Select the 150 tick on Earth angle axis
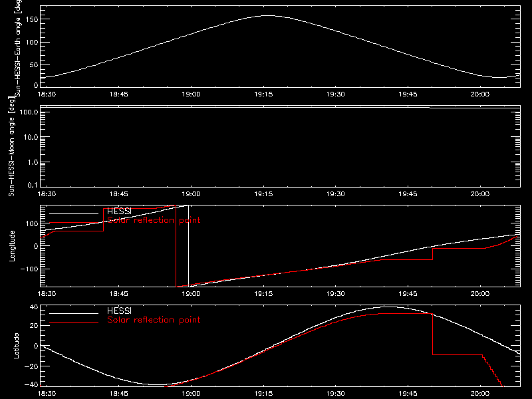 point(33,20)
